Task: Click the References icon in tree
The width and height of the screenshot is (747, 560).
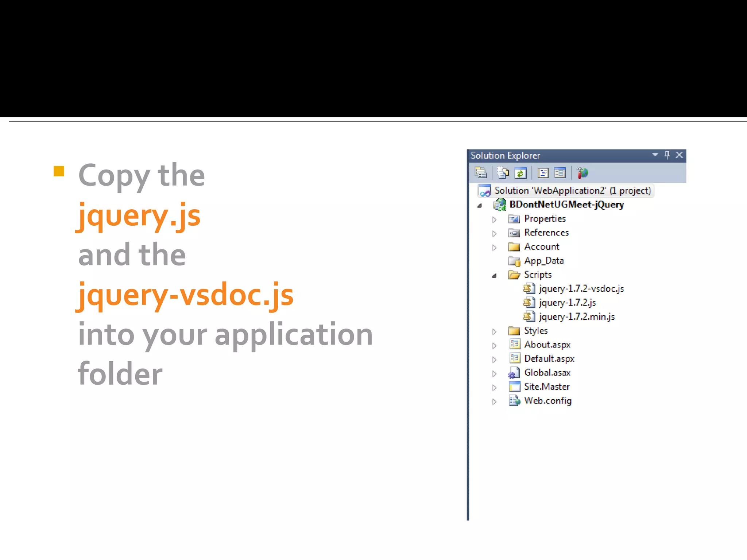Action: coord(514,233)
